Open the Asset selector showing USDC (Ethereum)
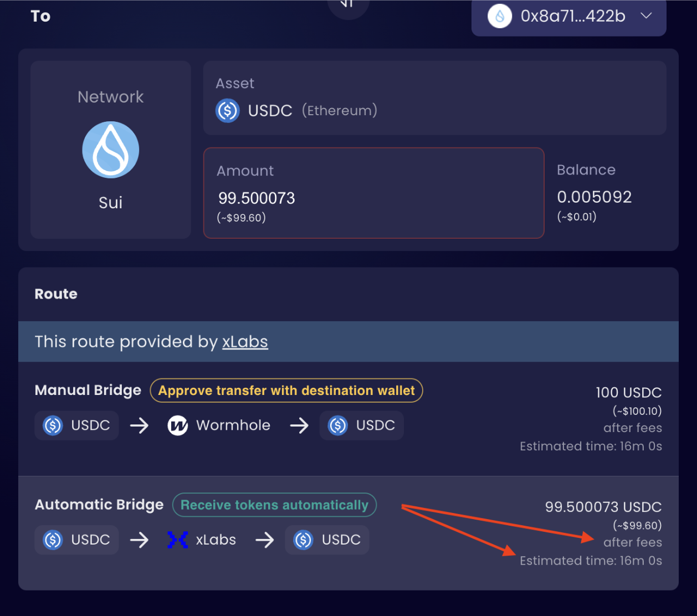This screenshot has height=616, width=697. click(434, 98)
